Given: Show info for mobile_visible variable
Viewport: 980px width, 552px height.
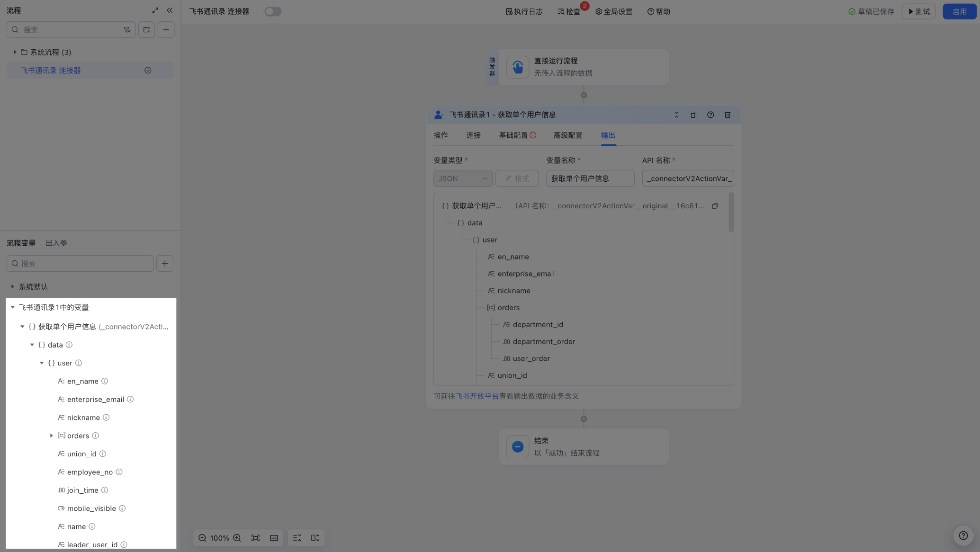Looking at the screenshot, I should (x=122, y=508).
